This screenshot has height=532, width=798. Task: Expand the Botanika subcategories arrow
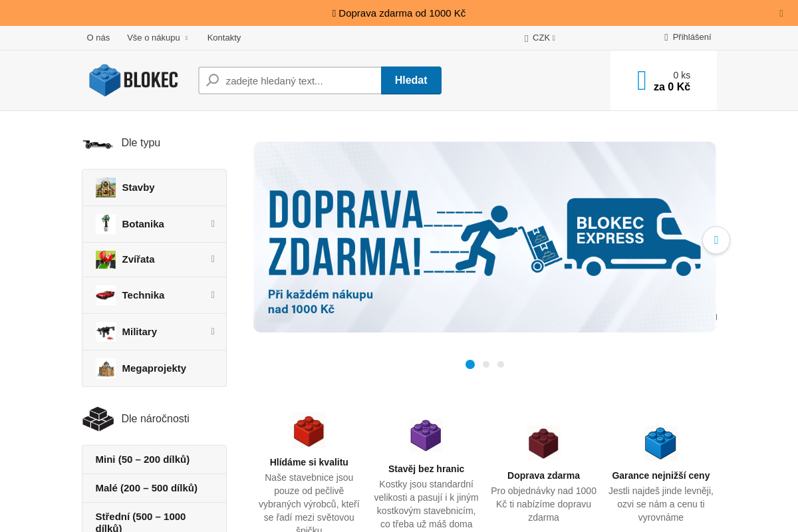[213, 223]
